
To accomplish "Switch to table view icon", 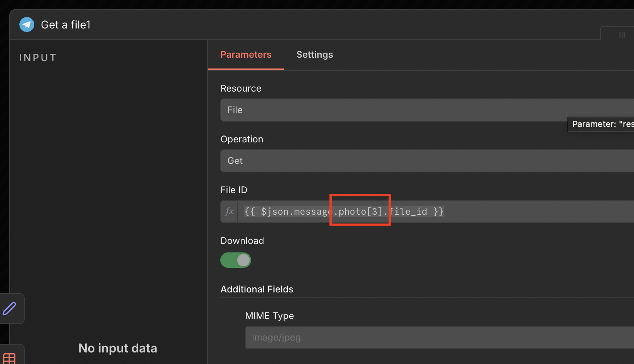I will tap(9, 358).
